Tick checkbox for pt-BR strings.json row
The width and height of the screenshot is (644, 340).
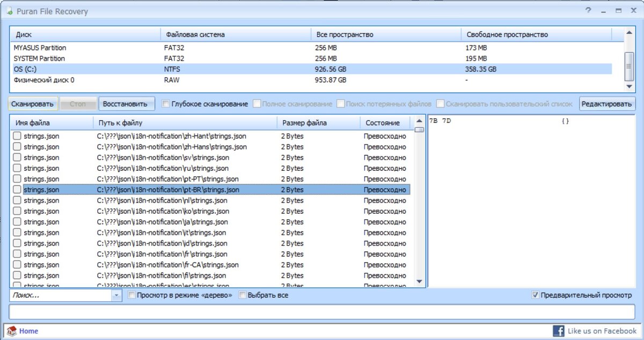(x=17, y=190)
